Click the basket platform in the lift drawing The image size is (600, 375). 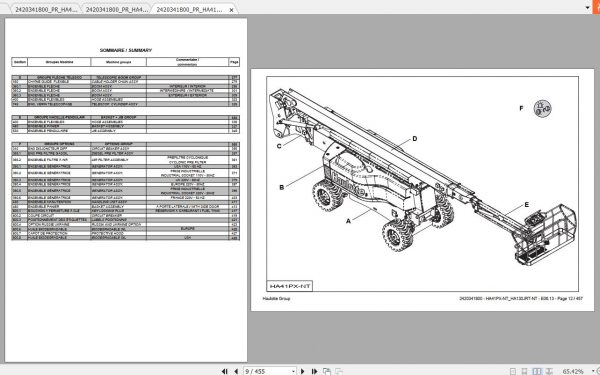[x=545, y=235]
